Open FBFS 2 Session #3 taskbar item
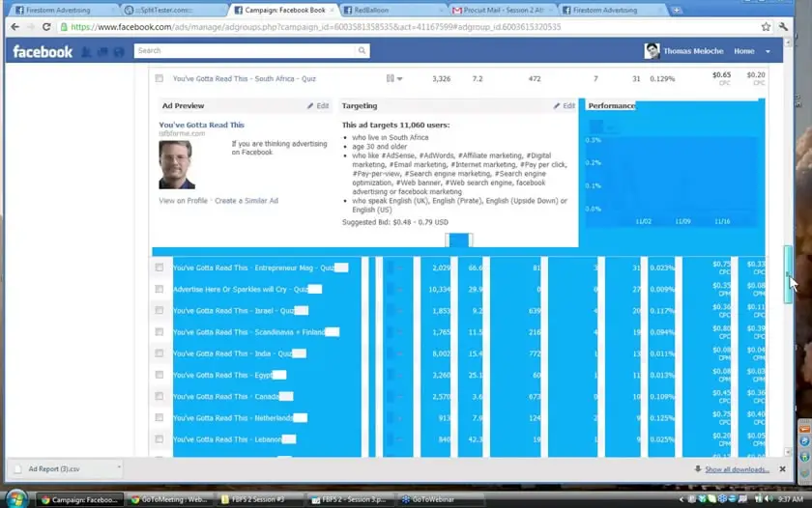 click(258, 499)
